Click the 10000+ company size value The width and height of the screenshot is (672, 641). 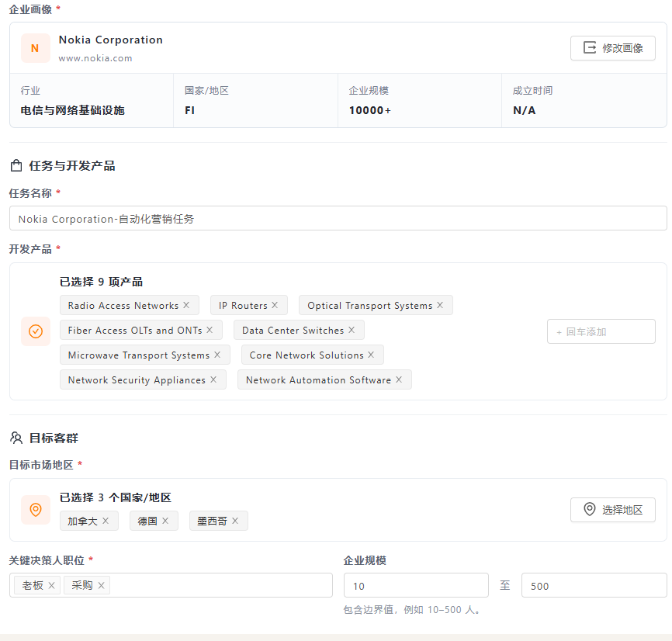[x=370, y=110]
